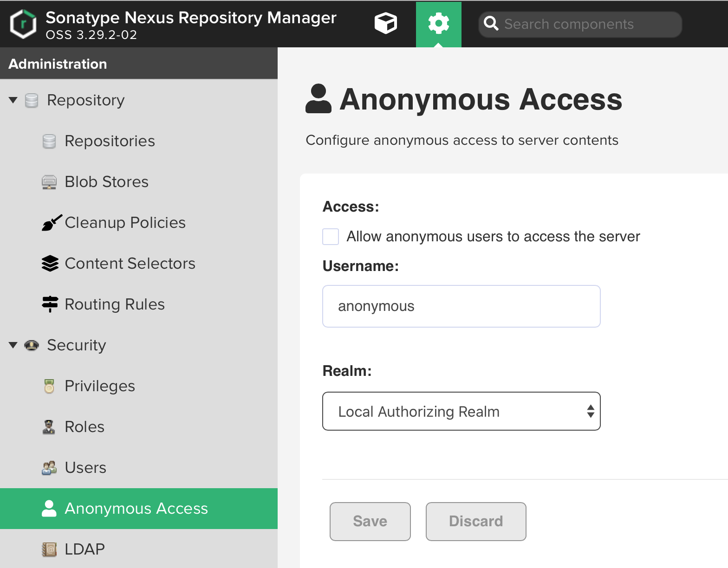
Task: Click the Privileges medal icon
Action: [x=49, y=386]
